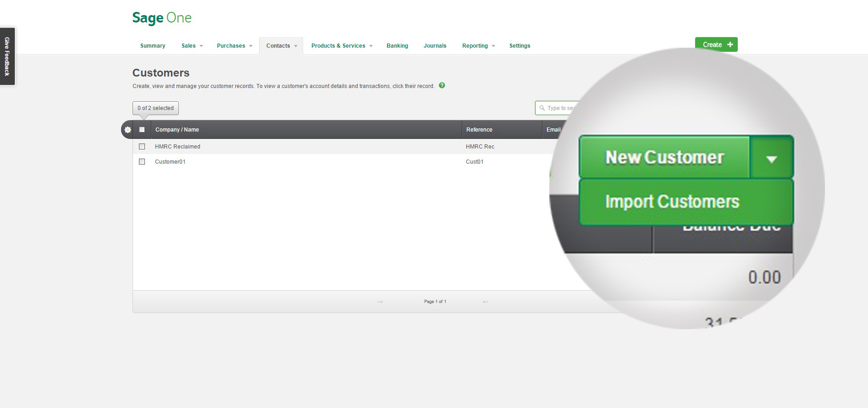Click the New Customer button
The height and width of the screenshot is (408, 868).
(664, 157)
